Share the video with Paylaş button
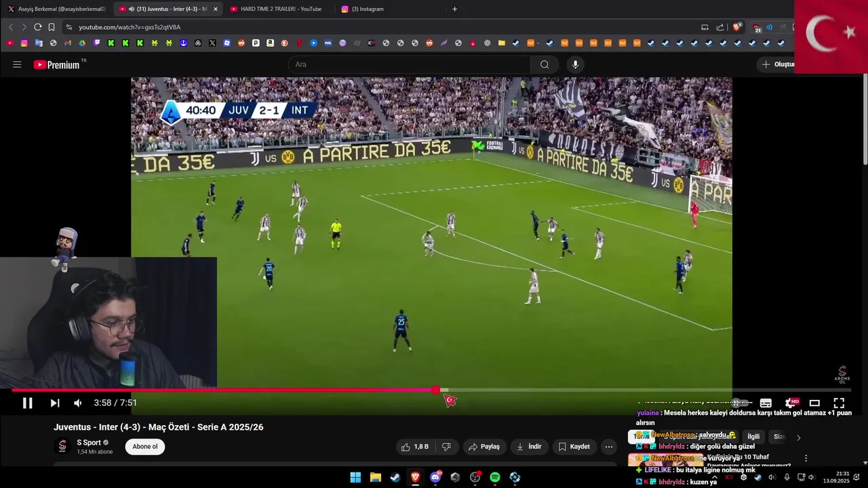 point(484,447)
